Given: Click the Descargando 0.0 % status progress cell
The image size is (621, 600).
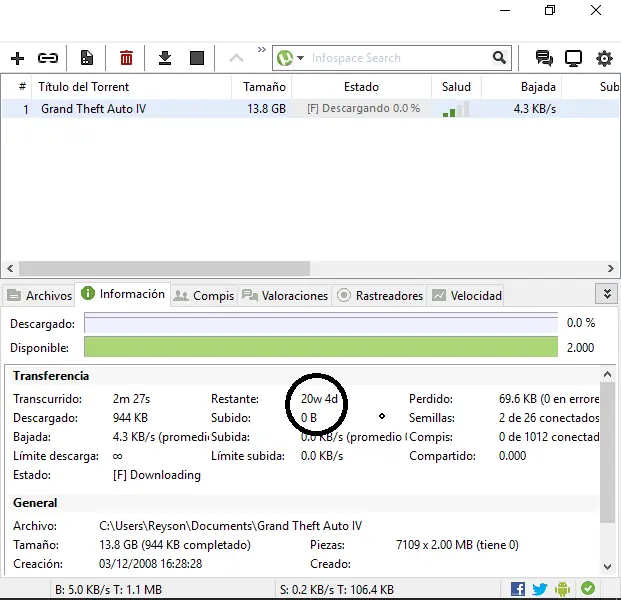Looking at the screenshot, I should (363, 109).
